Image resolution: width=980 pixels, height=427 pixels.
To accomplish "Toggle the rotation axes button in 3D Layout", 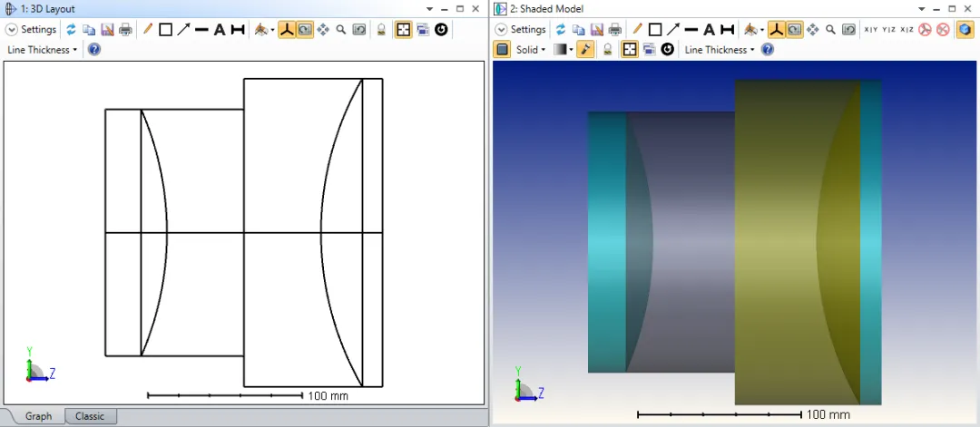I will 287,29.
